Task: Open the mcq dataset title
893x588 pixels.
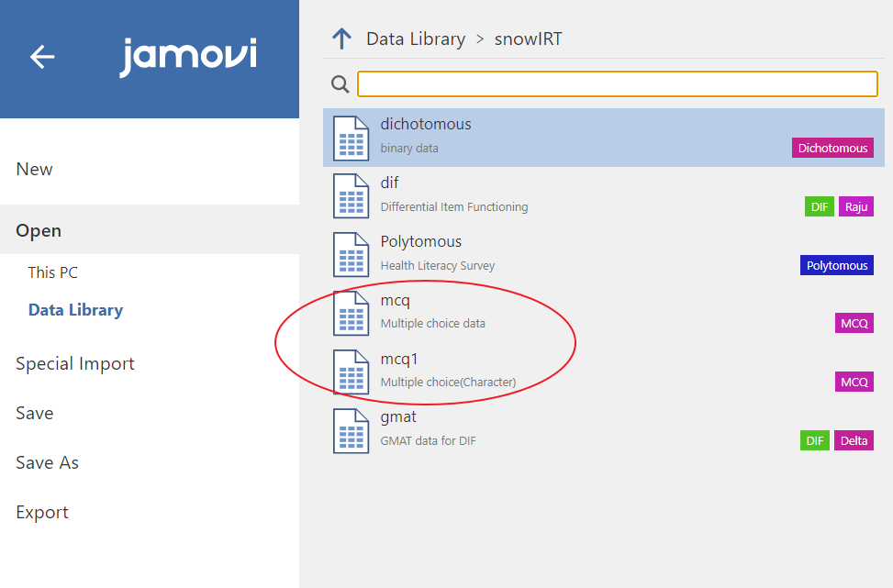Action: (x=396, y=301)
